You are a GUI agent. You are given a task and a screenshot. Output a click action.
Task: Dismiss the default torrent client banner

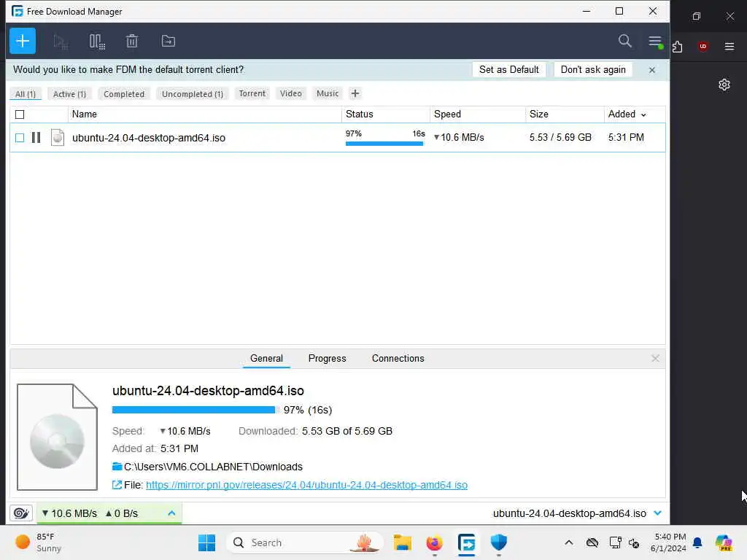coord(652,70)
